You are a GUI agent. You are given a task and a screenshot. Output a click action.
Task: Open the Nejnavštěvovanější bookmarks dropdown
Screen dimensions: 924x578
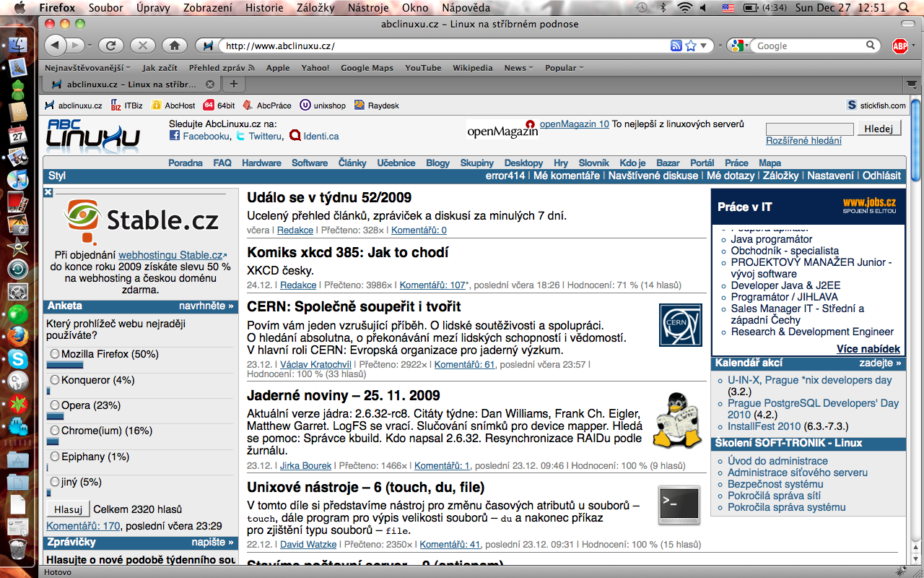pyautogui.click(x=87, y=68)
